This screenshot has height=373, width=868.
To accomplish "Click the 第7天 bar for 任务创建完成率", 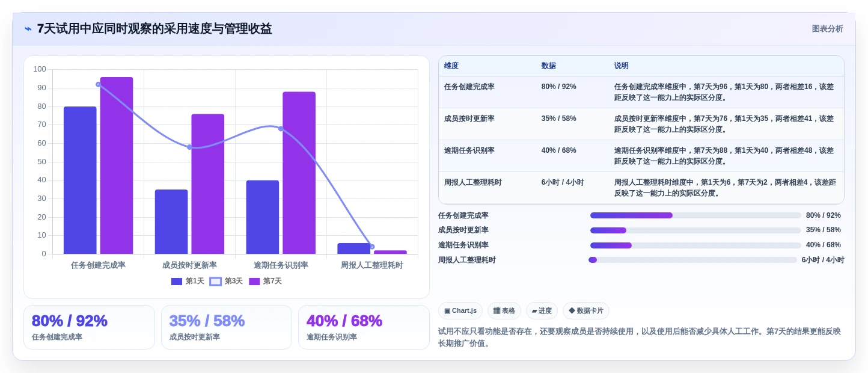I will coord(117,165).
